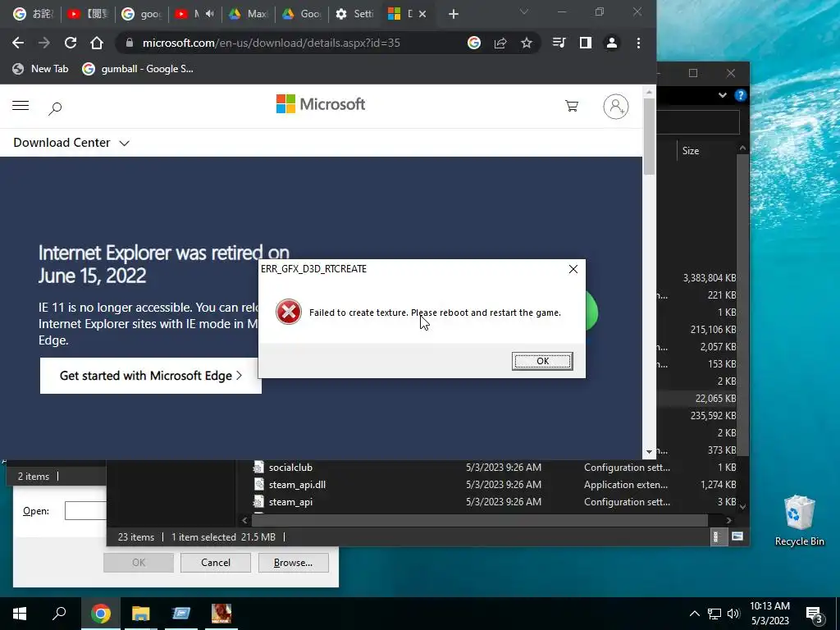The height and width of the screenshot is (630, 840).
Task: Open the network tray icon
Action: [714, 614]
